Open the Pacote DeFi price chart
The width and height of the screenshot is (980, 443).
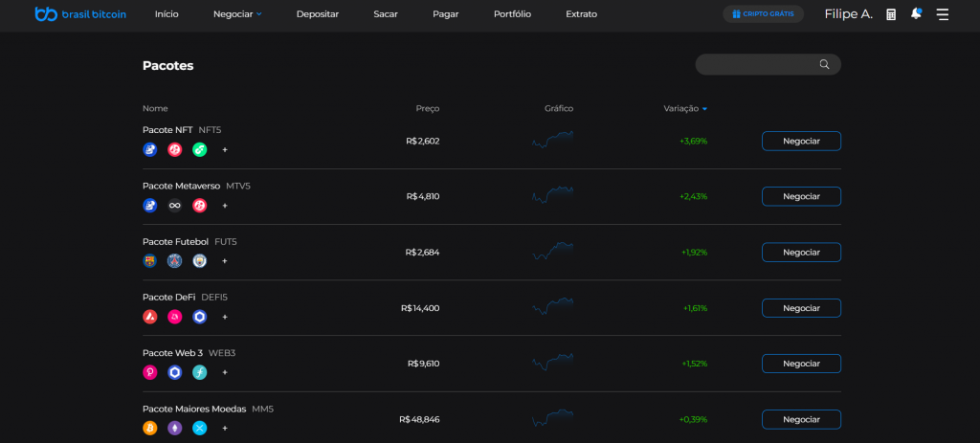click(552, 306)
